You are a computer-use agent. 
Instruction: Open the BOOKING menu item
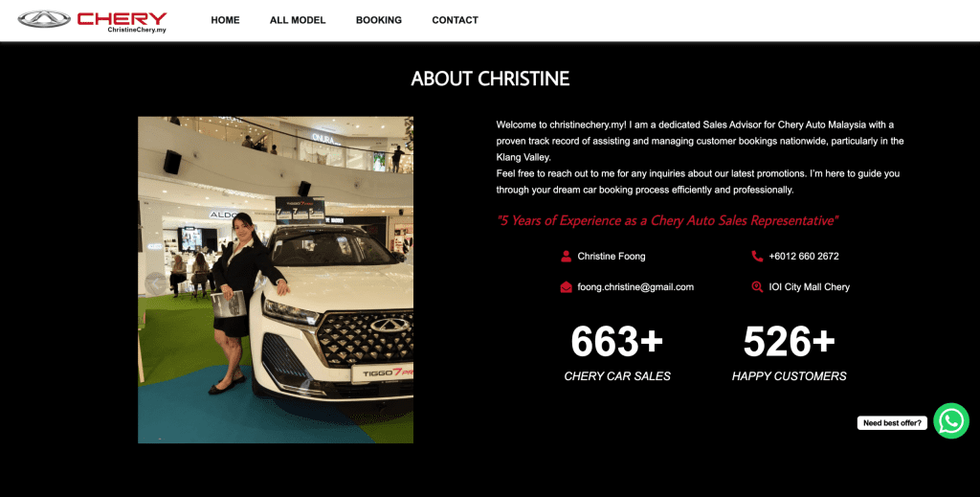(x=379, y=20)
